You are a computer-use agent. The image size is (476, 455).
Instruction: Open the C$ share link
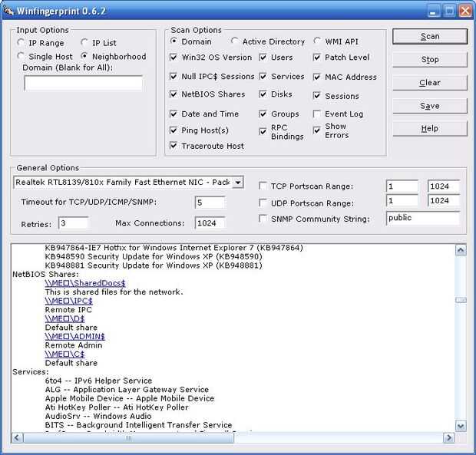[x=64, y=354]
